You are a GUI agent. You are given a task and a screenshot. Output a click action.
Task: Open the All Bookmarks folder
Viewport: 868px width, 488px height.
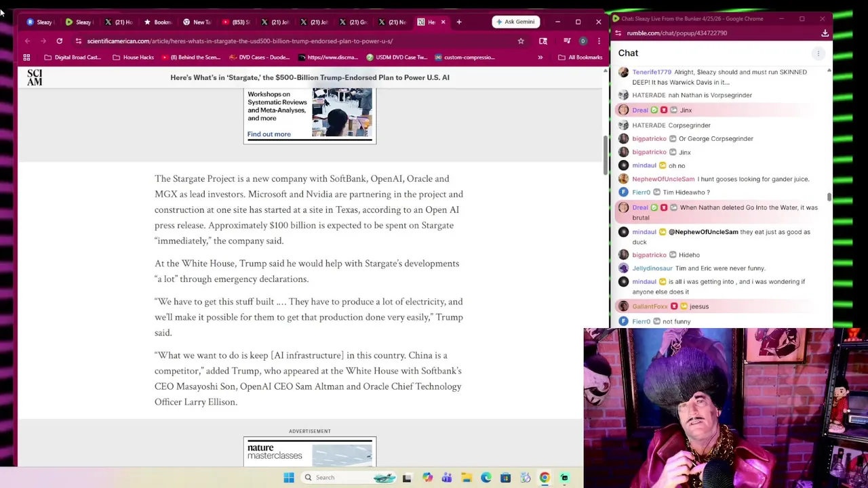coord(580,57)
